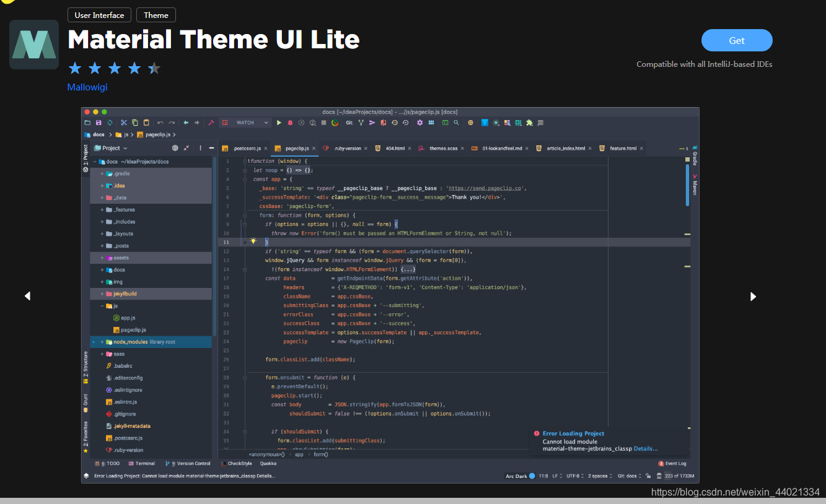This screenshot has width=826, height=504.
Task: Click the User Interface tag
Action: [x=99, y=15]
